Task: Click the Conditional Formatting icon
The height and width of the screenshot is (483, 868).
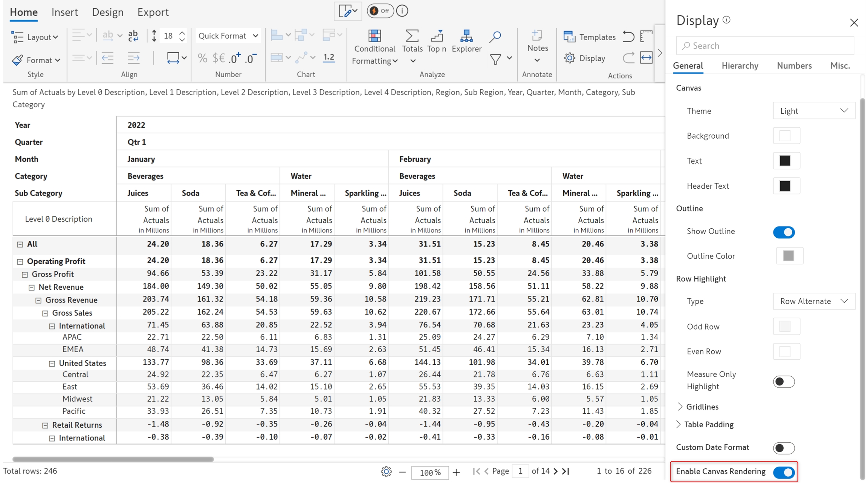Action: click(374, 36)
